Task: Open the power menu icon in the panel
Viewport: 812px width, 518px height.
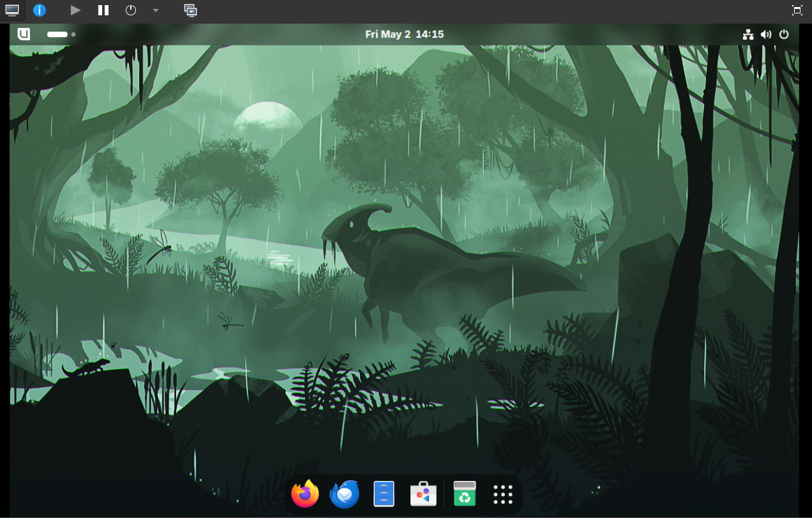Action: coord(784,34)
